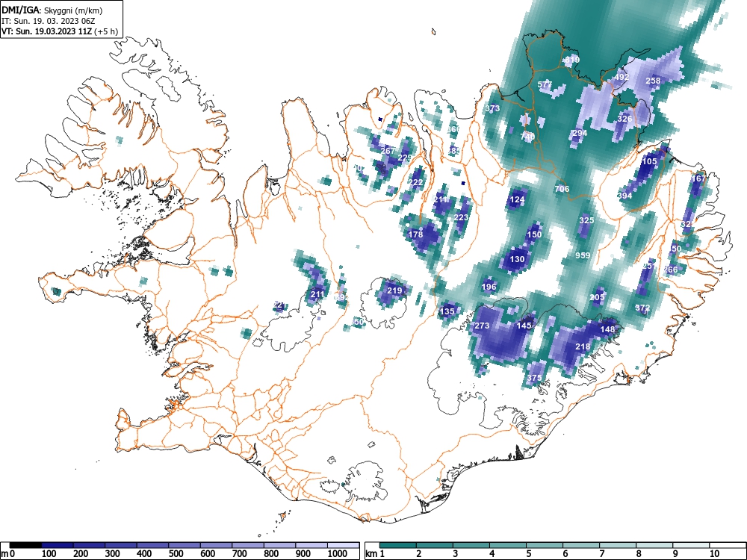
Task: Click the 577 visibility value
Action: point(545,85)
